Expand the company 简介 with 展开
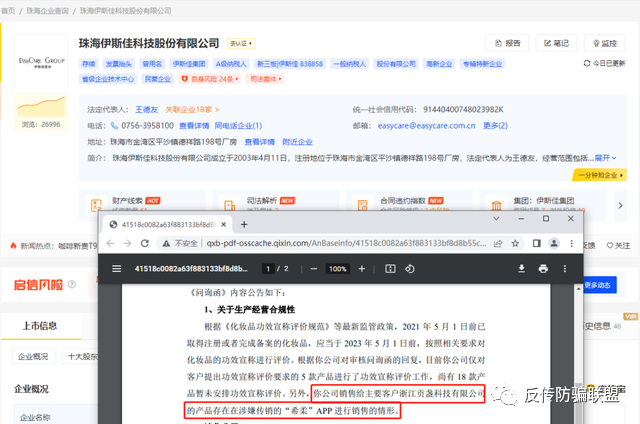Image resolution: width=640 pixels, height=424 pixels. [605, 158]
